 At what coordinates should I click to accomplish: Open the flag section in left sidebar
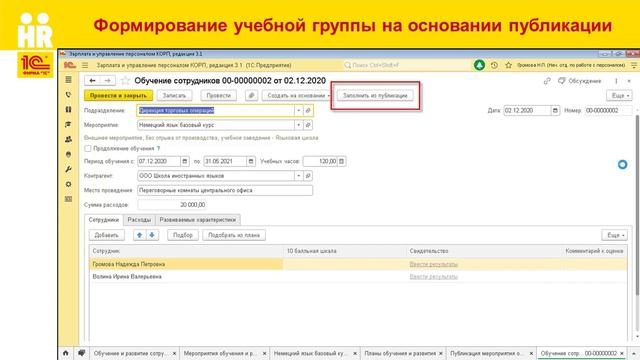(x=68, y=124)
